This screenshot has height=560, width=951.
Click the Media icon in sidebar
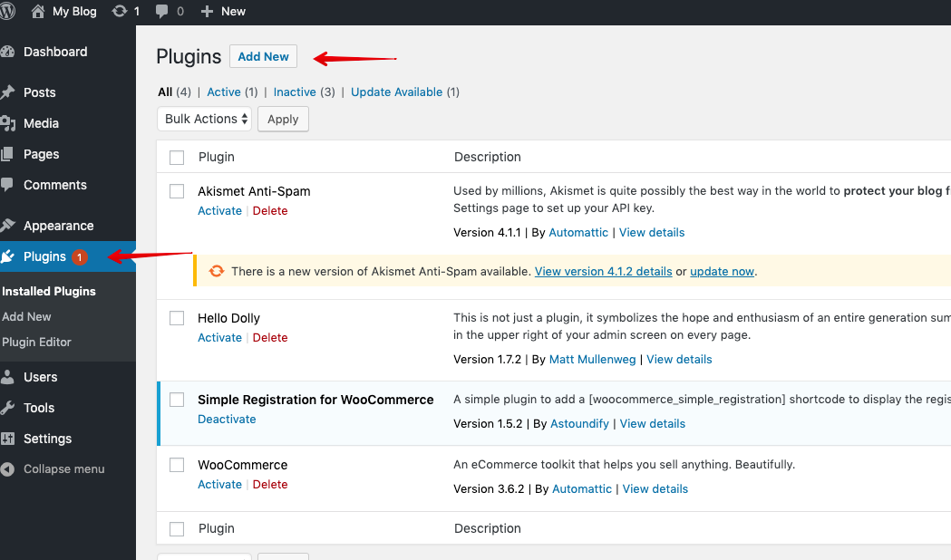8,123
